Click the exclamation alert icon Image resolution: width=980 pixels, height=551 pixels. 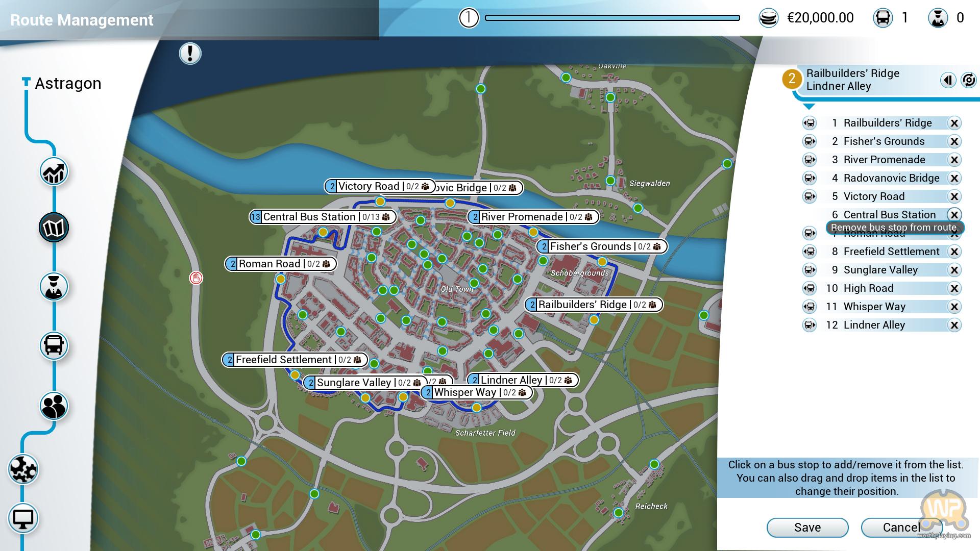click(190, 54)
